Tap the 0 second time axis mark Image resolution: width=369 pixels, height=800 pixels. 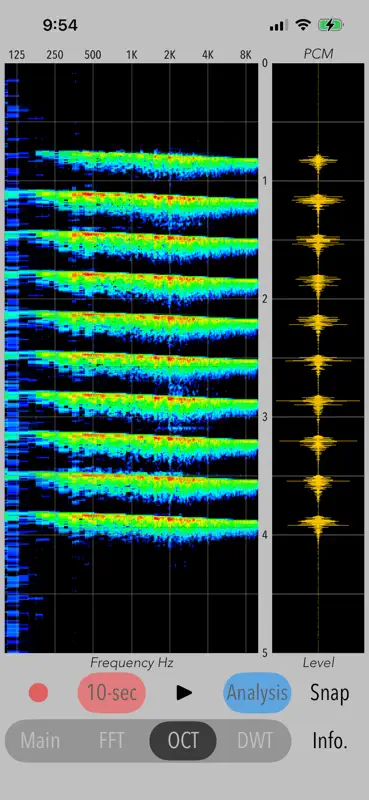point(264,63)
